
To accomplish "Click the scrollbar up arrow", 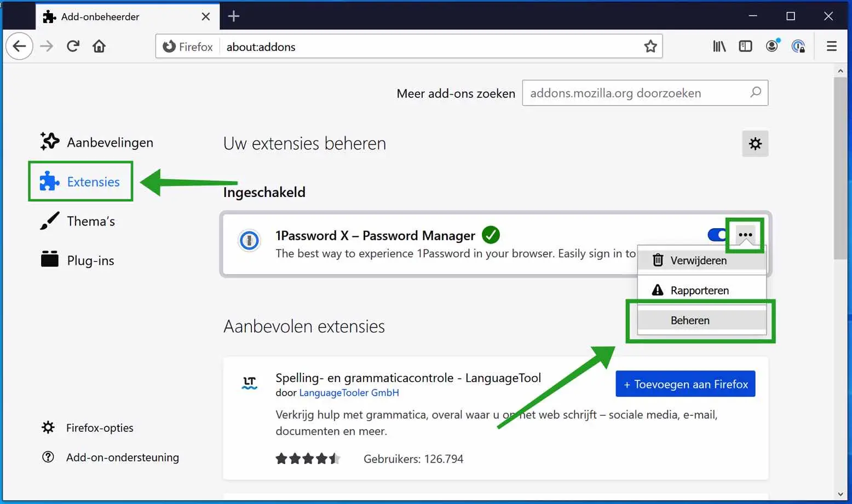I will [841, 71].
